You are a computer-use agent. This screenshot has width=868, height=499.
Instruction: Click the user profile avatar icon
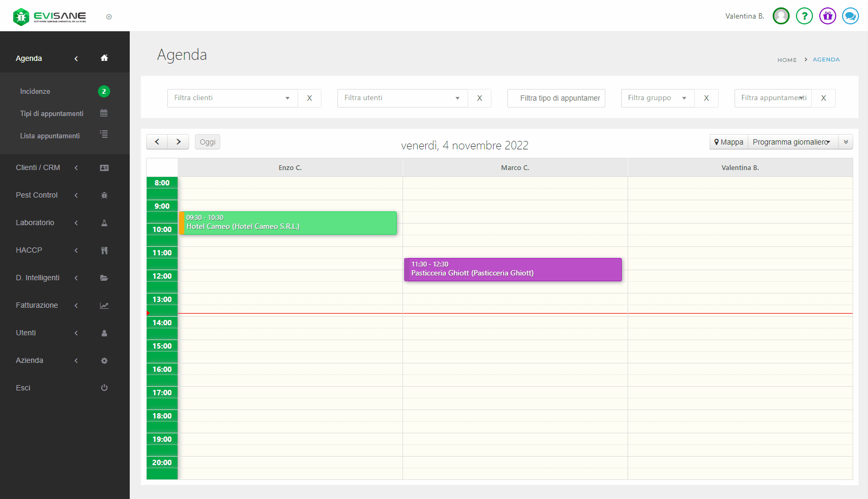pyautogui.click(x=781, y=16)
